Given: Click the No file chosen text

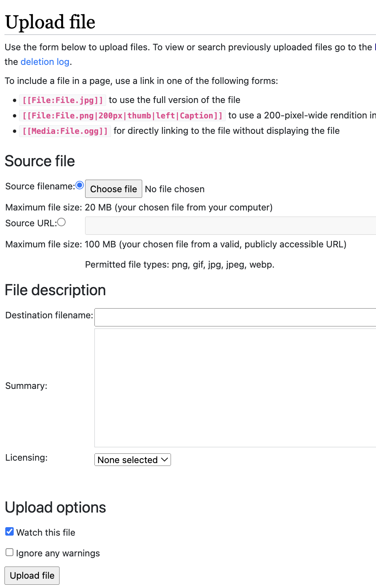Looking at the screenshot, I should click(x=175, y=189).
